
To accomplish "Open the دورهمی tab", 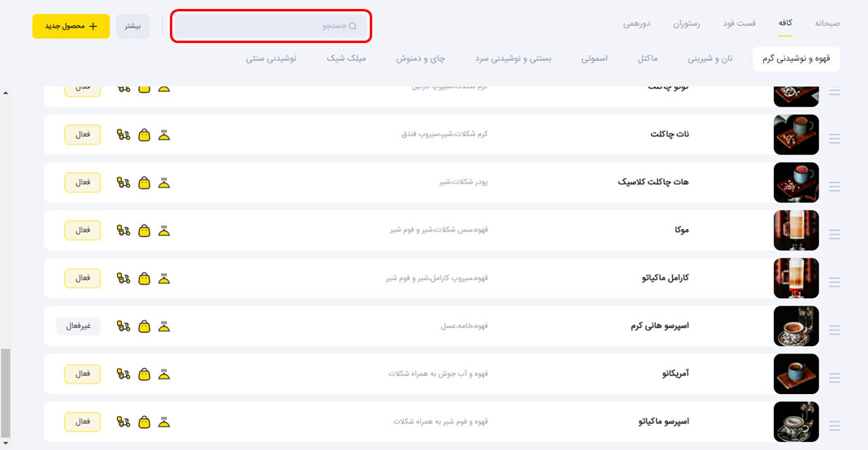I will [636, 24].
